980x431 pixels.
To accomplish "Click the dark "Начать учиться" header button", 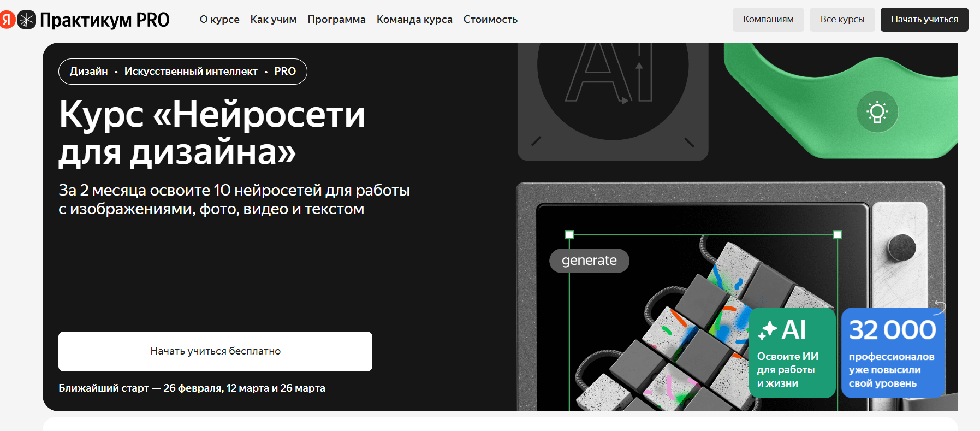I will click(x=924, y=20).
